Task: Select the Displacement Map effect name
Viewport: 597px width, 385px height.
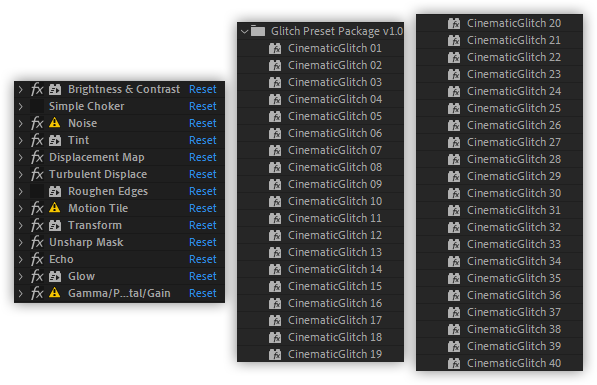Action: [x=97, y=157]
